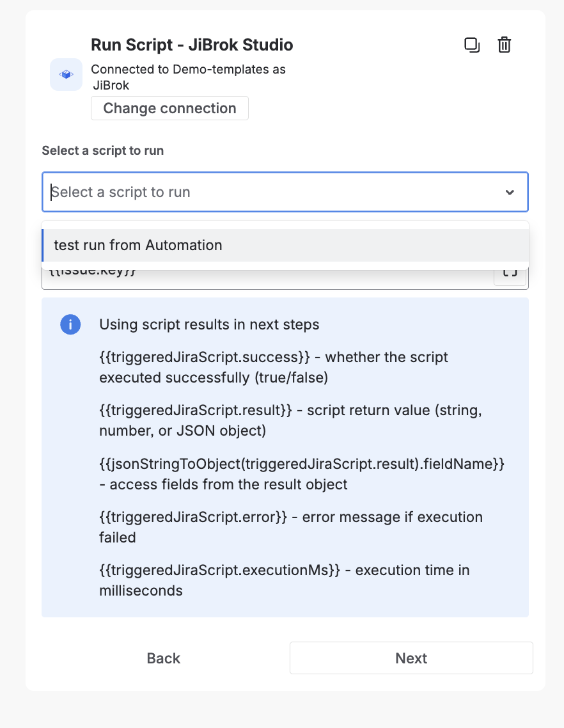This screenshot has height=728, width=564.
Task: Choose the "test run from Automation" option
Action: [138, 246]
